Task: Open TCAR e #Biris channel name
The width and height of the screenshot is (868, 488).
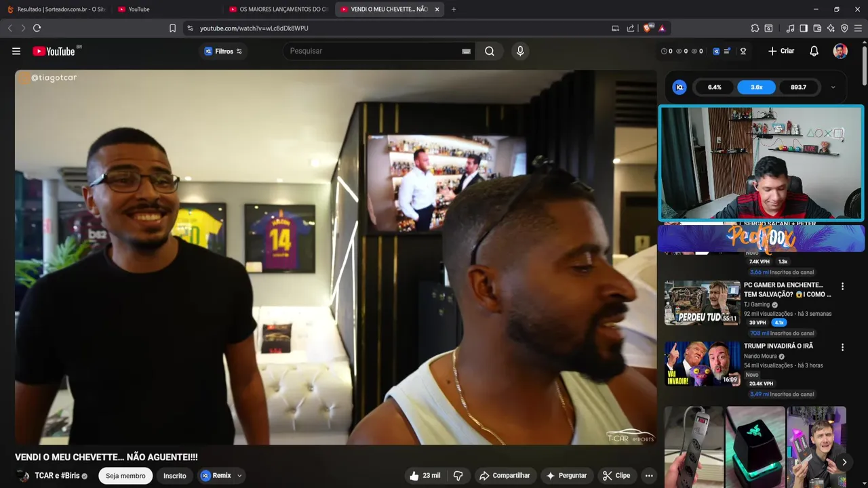Action: (x=57, y=476)
